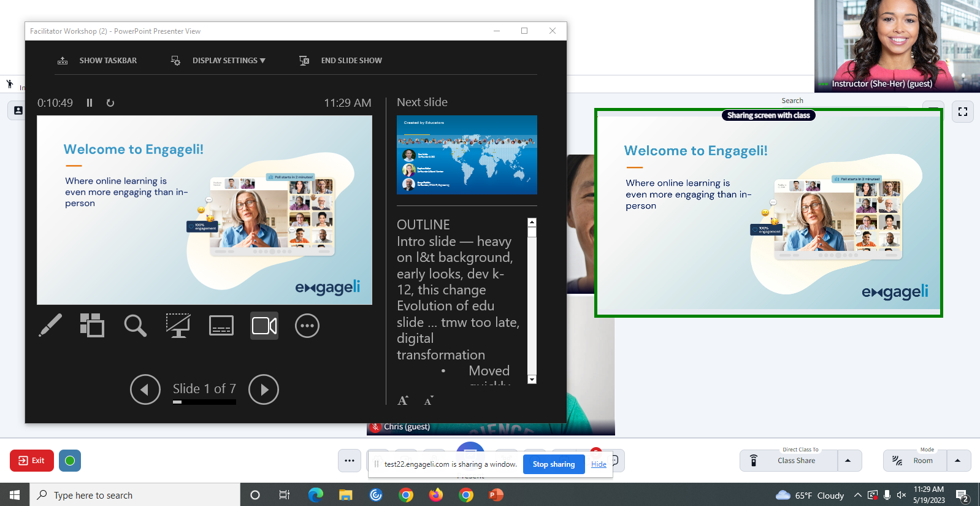980x506 pixels.
Task: Toggle subtitles in presenter view
Action: [x=221, y=326]
